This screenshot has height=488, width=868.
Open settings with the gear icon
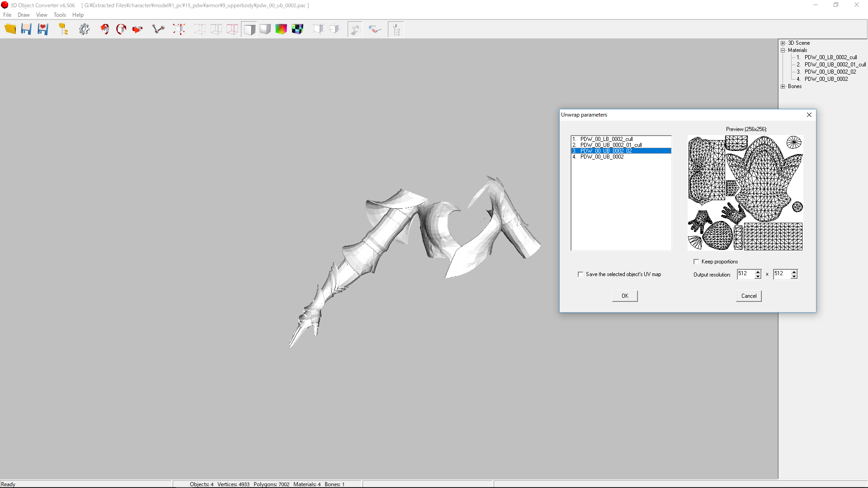pos(84,29)
